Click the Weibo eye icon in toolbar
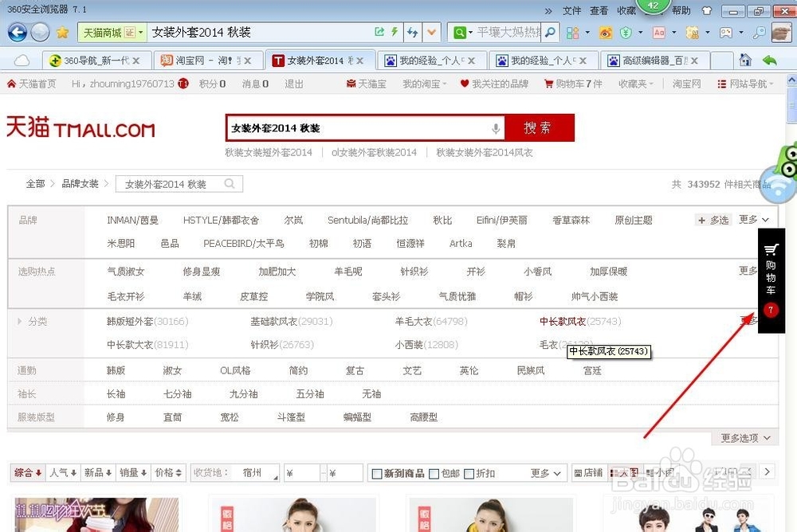Image resolution: width=797 pixels, height=532 pixels. [606, 33]
